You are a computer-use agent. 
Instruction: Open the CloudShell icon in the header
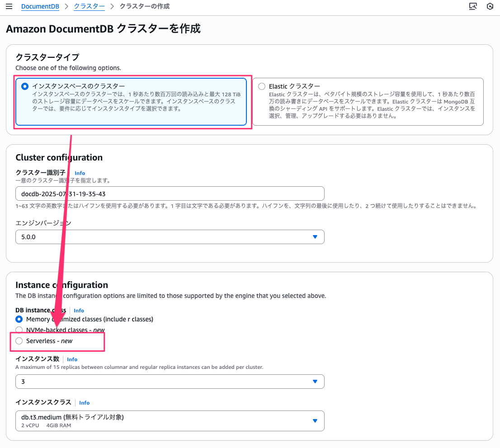click(x=473, y=6)
